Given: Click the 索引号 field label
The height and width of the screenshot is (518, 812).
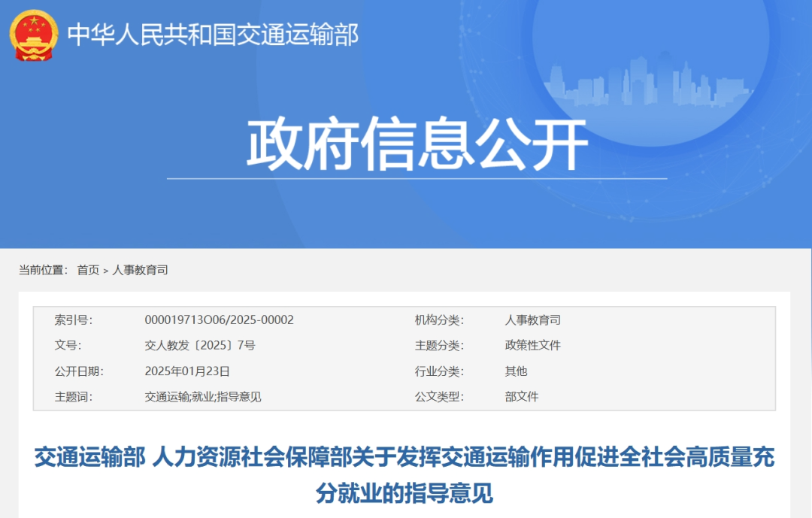Looking at the screenshot, I should point(73,320).
